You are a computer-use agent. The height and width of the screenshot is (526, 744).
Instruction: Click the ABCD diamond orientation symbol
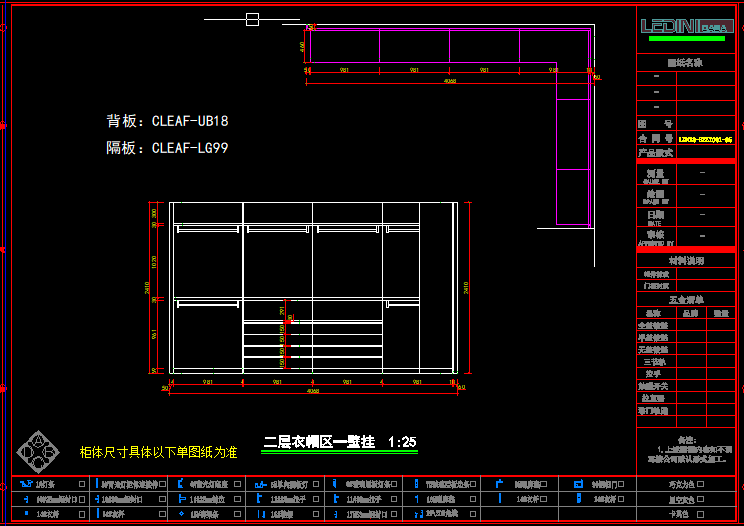tap(37, 451)
